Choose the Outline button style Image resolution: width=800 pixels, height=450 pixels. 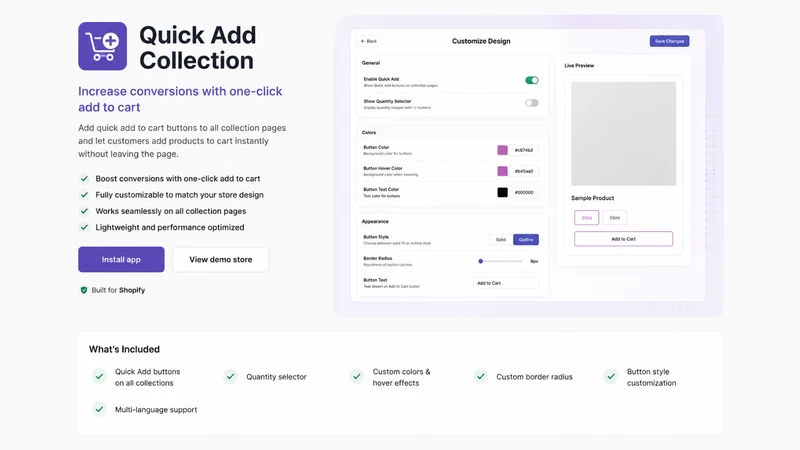(526, 239)
